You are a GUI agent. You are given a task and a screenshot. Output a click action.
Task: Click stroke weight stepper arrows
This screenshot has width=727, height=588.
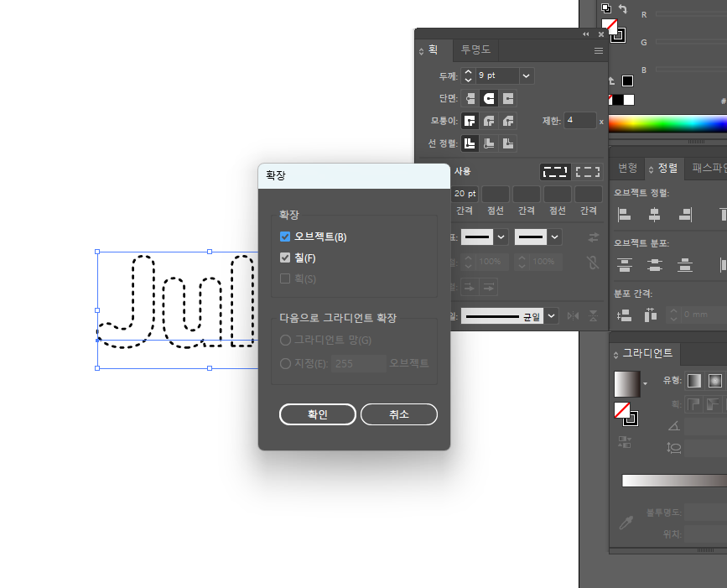pos(468,76)
